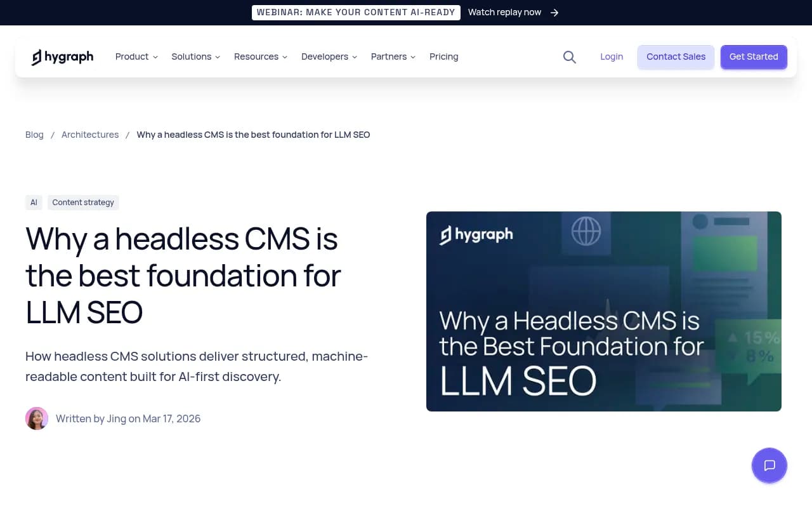This screenshot has height=508, width=812.
Task: Click the article subtitle description
Action: pyautogui.click(x=197, y=366)
